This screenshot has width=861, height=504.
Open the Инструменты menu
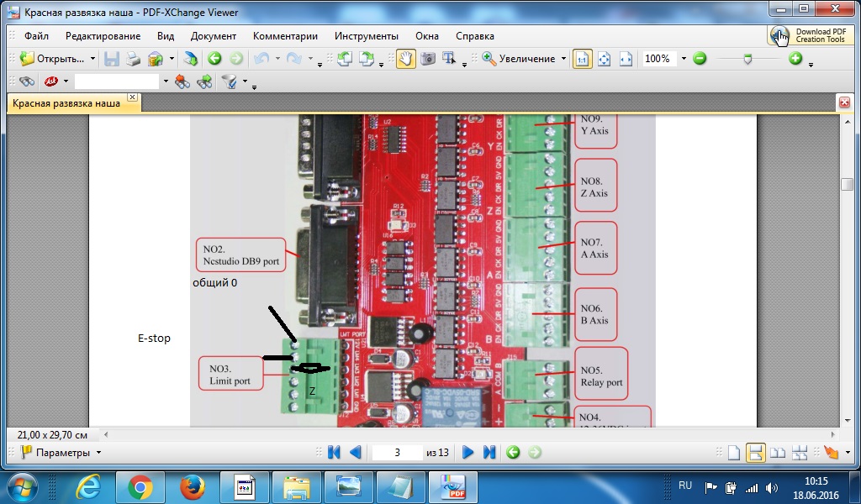pos(367,36)
